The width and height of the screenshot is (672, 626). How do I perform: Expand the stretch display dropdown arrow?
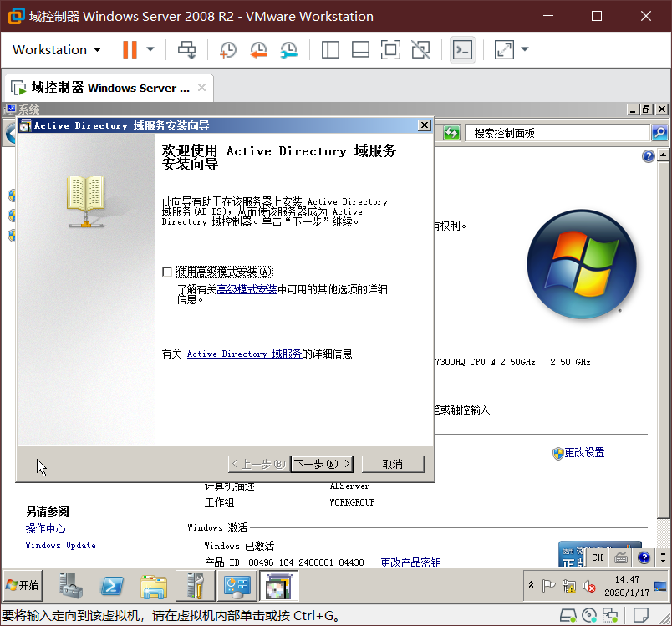point(525,49)
